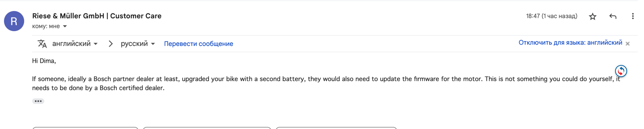Close the translation bar with the x
The height and width of the screenshot is (129, 644).
pos(628,44)
